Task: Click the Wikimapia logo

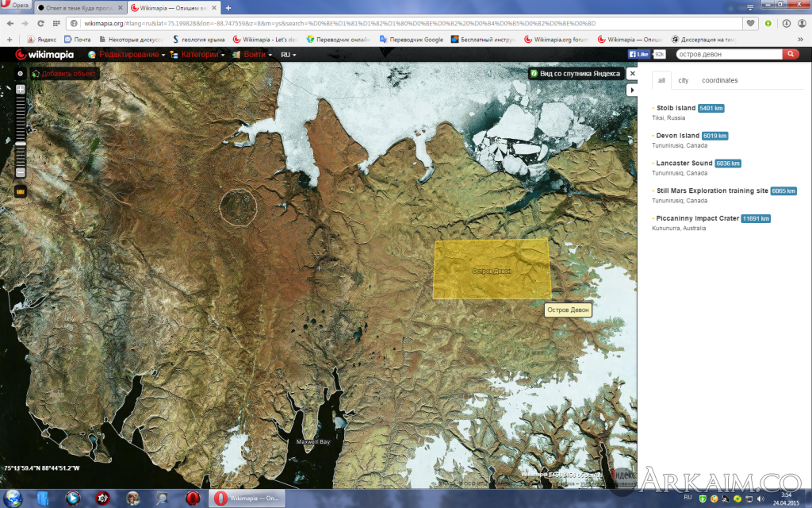Action: point(44,55)
